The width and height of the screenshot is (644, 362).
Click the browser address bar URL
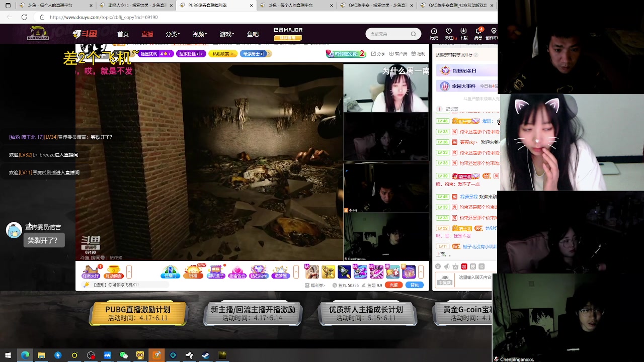coord(104,17)
